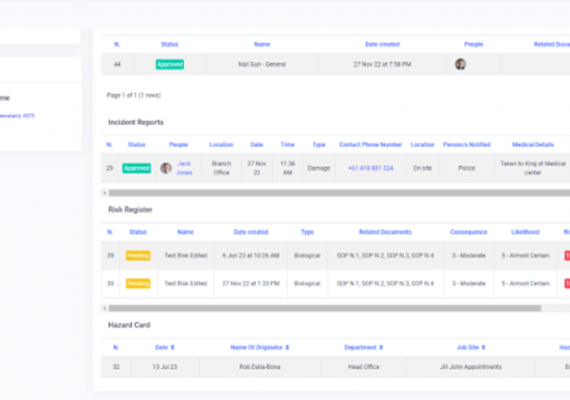The image size is (570, 400).
Task: Click Medical Details column header
Action: pos(533,145)
